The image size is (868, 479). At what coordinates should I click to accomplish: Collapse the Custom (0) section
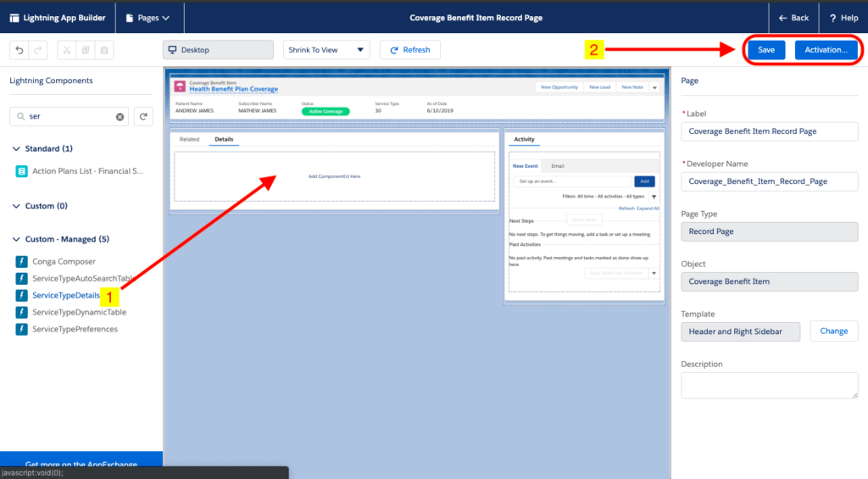click(16, 206)
